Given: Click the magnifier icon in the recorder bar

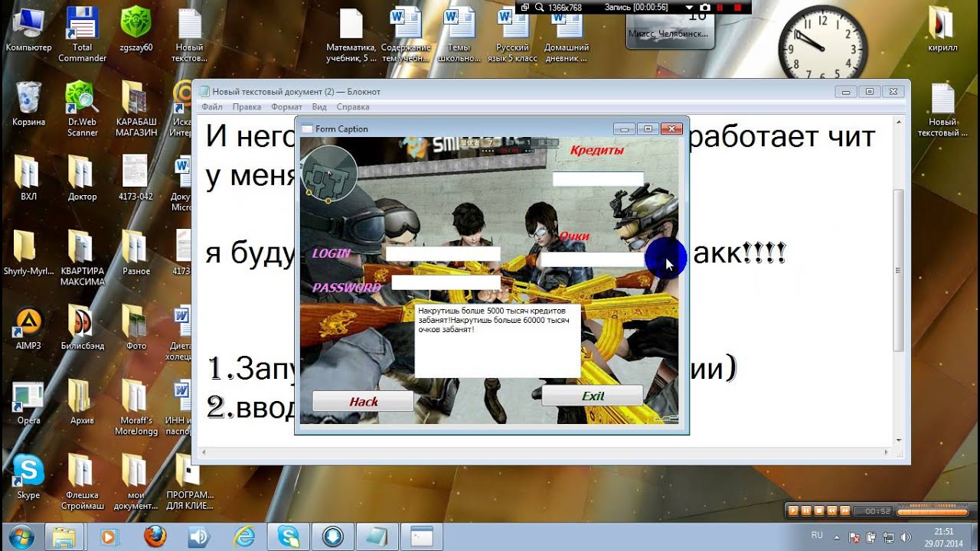Looking at the screenshot, I should (x=539, y=7).
